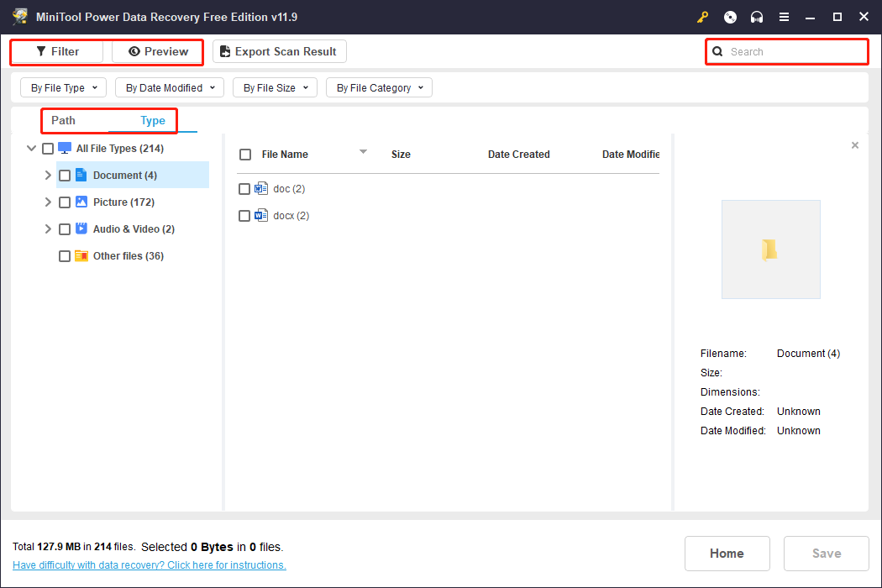Viewport: 882px width, 588px height.
Task: Check the Audio & Video (2) checkbox
Action: click(x=65, y=229)
